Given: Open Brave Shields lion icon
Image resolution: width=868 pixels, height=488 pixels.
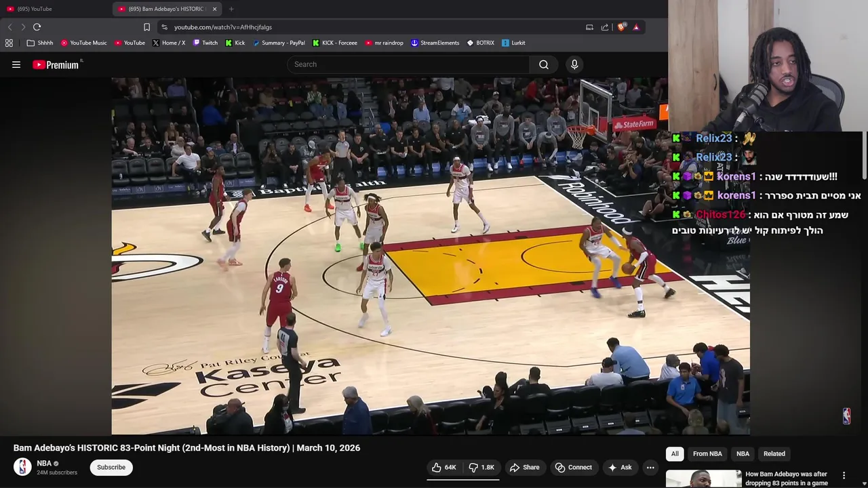Looking at the screenshot, I should pyautogui.click(x=621, y=27).
